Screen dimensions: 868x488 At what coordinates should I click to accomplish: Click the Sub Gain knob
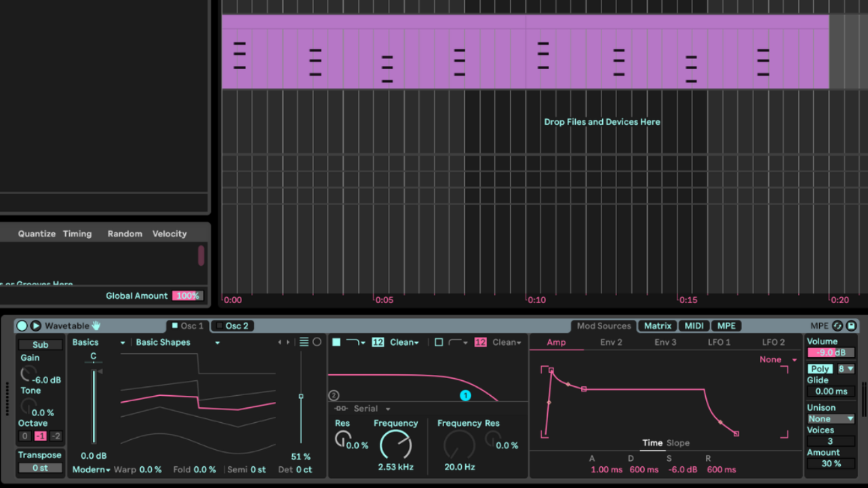(28, 373)
